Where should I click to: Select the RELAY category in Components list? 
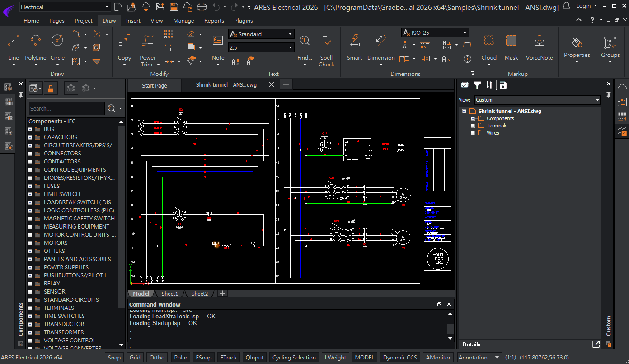pyautogui.click(x=52, y=283)
